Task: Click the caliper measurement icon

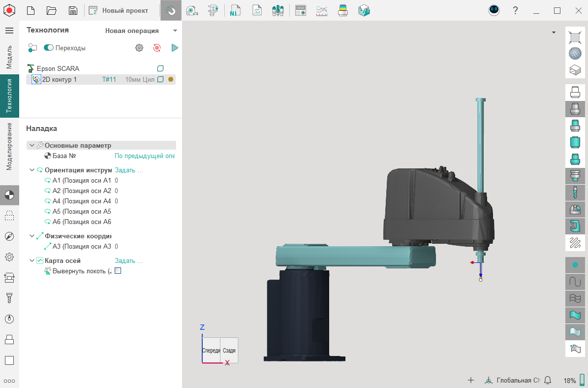Action: pos(213,10)
